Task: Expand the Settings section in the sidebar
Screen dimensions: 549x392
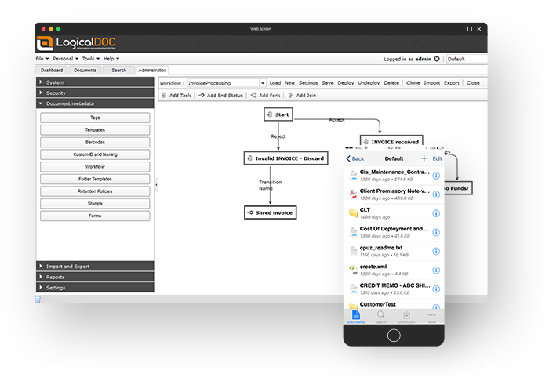Action: click(95, 288)
